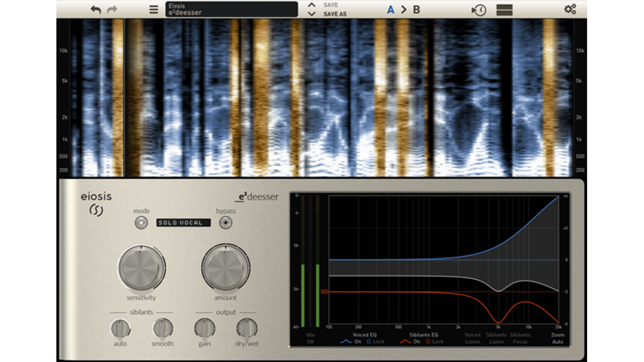
Task: Click the settings gears icon
Action: (x=570, y=9)
